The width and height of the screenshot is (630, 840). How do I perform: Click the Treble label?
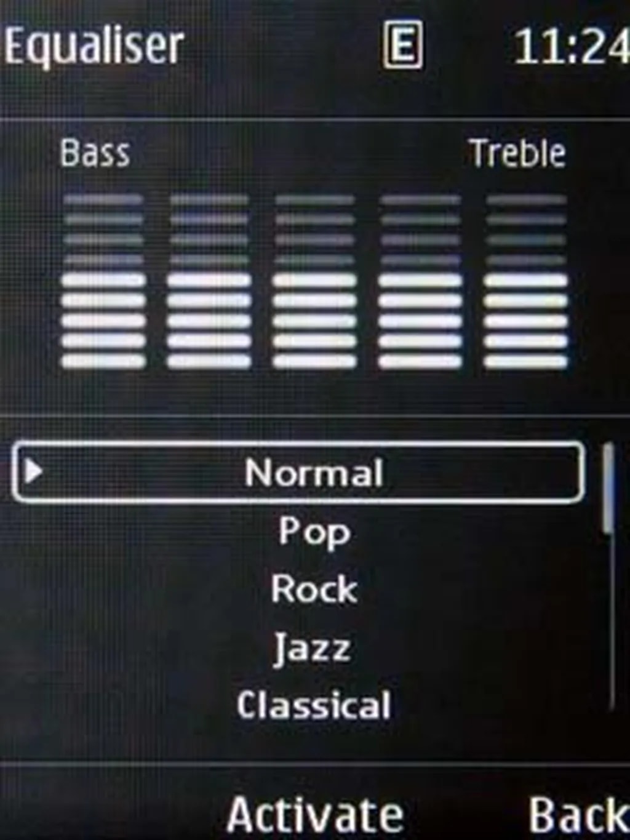[x=518, y=153]
